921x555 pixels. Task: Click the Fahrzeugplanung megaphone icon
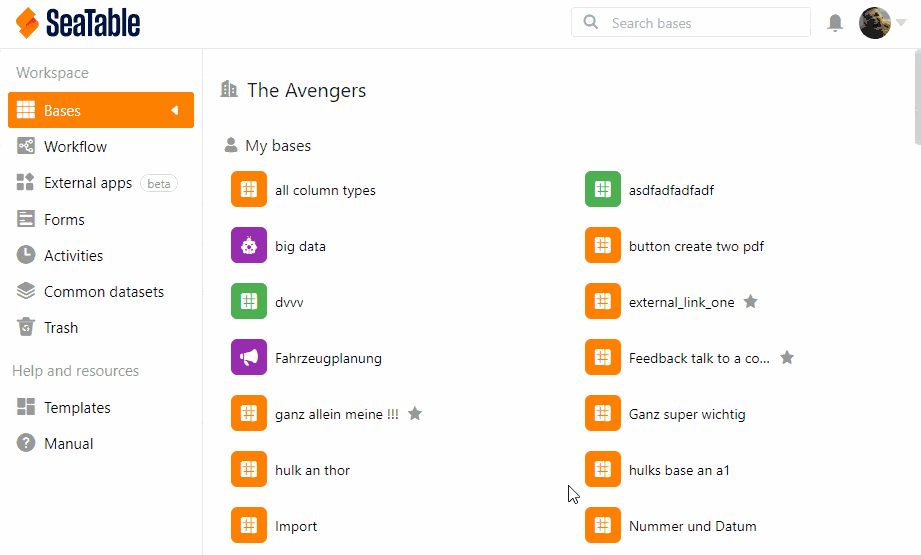(248, 358)
